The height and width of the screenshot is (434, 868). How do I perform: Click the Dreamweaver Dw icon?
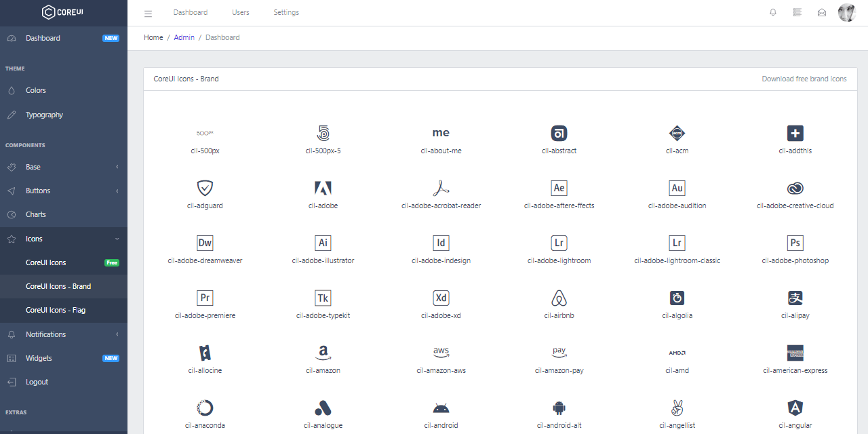pyautogui.click(x=205, y=243)
